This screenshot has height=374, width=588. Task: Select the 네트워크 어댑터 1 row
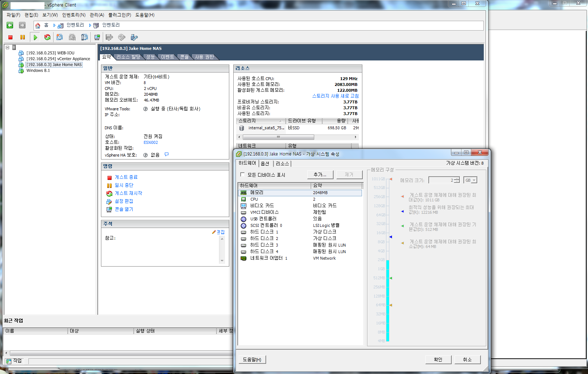pos(300,258)
